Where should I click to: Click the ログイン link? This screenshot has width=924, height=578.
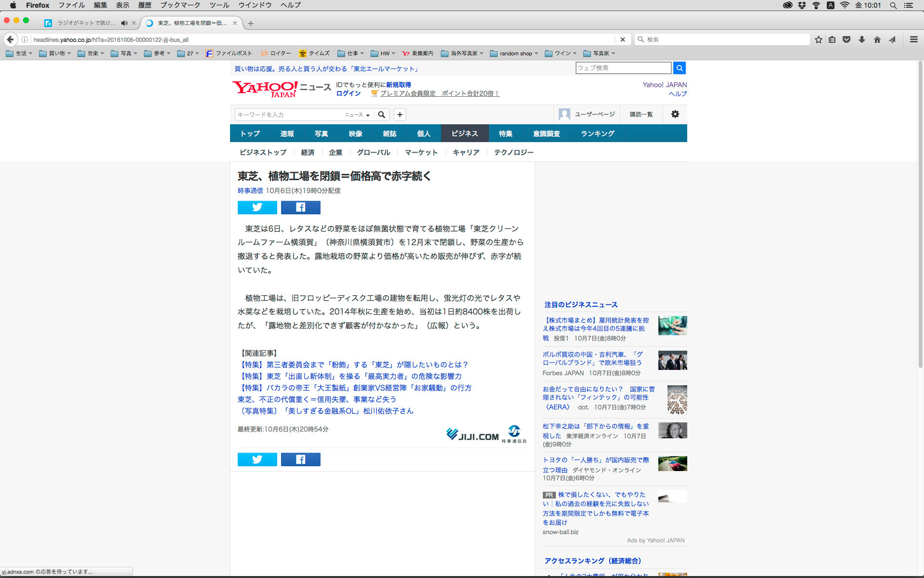coord(348,93)
